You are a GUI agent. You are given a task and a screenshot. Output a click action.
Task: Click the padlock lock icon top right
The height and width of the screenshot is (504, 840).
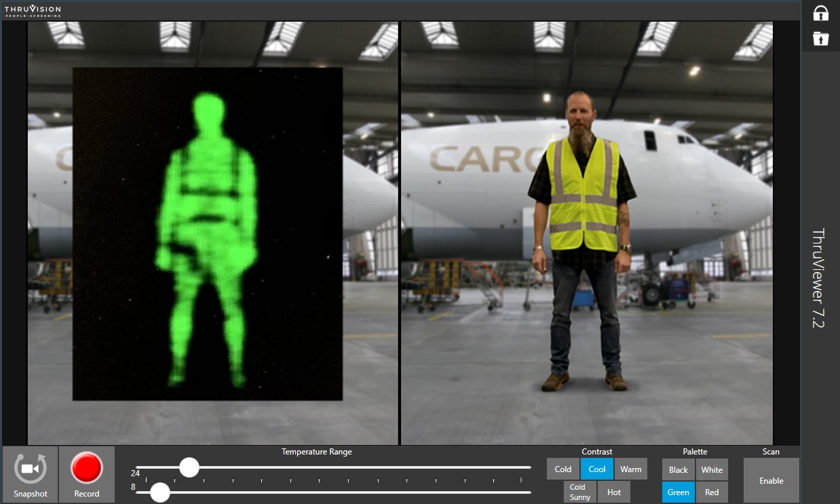tap(820, 14)
